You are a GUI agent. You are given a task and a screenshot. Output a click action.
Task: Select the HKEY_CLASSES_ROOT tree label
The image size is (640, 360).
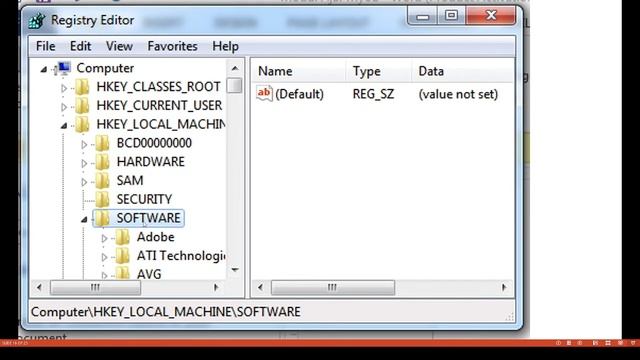pyautogui.click(x=158, y=87)
